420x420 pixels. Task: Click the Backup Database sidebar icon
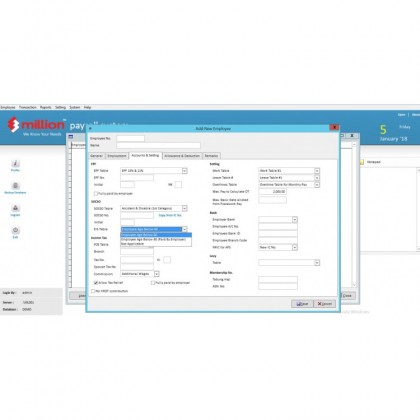tap(15, 186)
